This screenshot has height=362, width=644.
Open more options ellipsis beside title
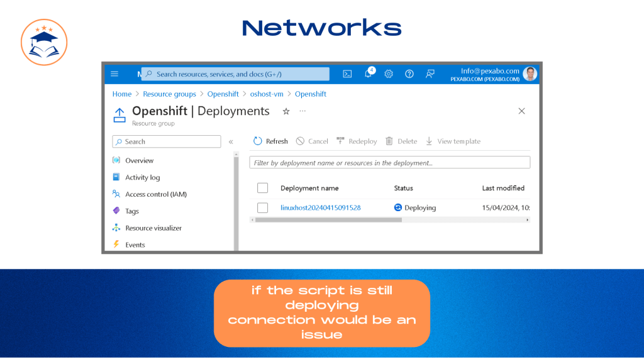(303, 111)
